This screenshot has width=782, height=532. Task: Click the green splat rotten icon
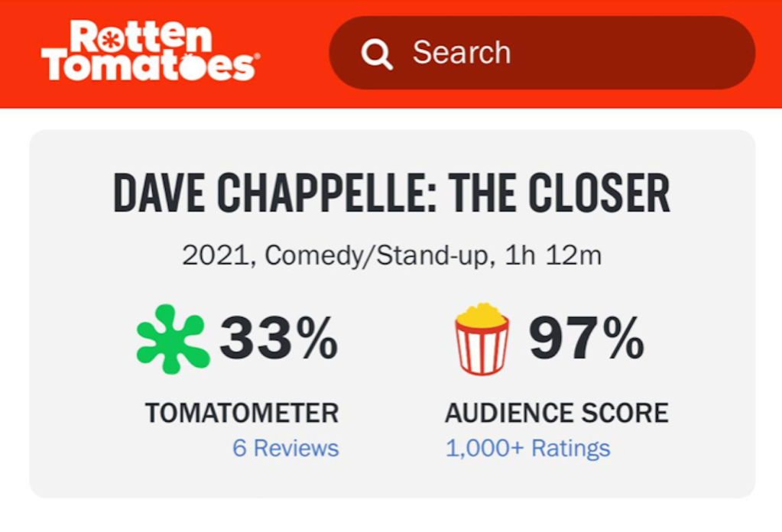[173, 339]
